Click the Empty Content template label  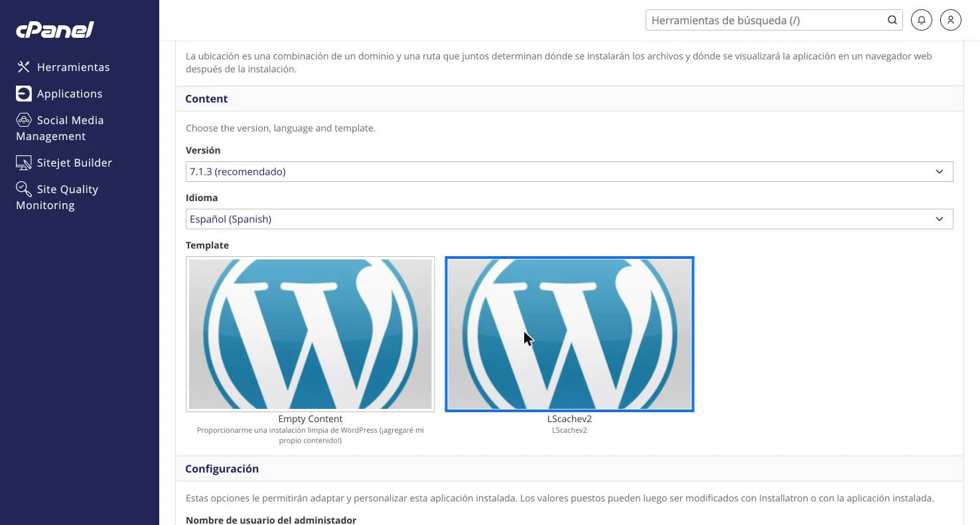(311, 419)
